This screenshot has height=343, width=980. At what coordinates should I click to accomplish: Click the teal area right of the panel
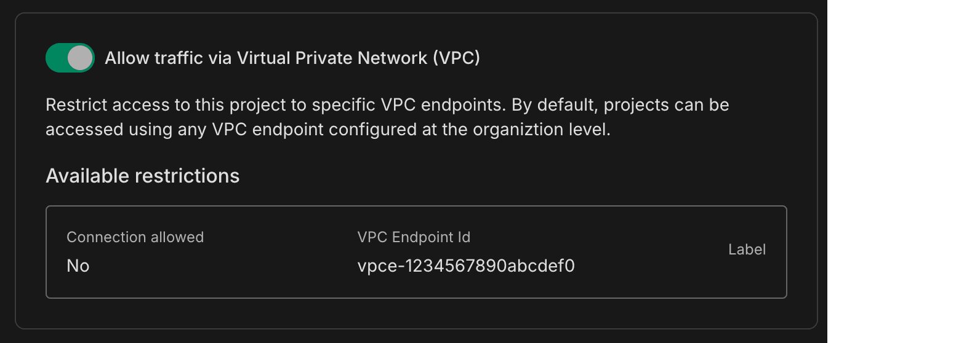point(902,172)
